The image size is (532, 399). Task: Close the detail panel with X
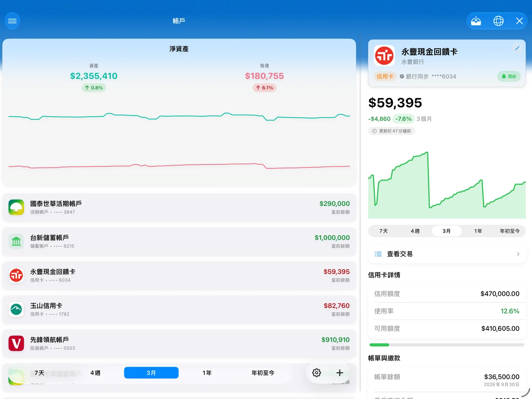[x=520, y=21]
